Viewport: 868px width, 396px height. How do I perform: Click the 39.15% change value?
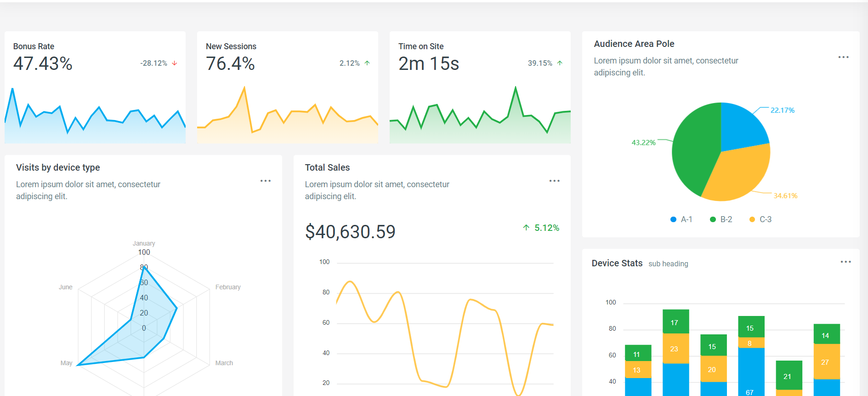(540, 63)
